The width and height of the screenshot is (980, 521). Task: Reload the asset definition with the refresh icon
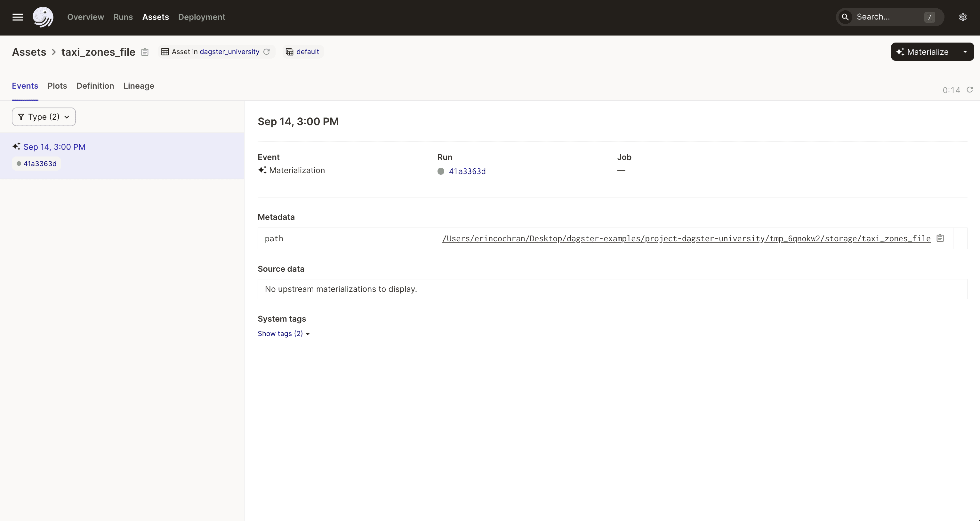267,52
